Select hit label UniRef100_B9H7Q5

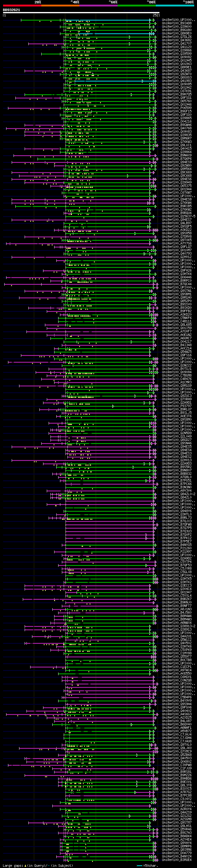[x=177, y=94]
